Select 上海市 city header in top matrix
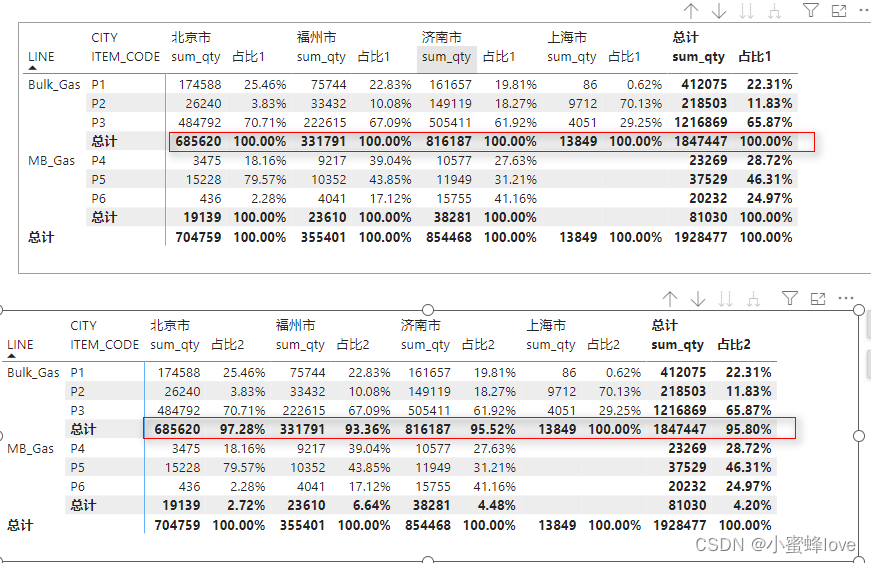Viewport: 871px width, 563px height. tap(567, 37)
